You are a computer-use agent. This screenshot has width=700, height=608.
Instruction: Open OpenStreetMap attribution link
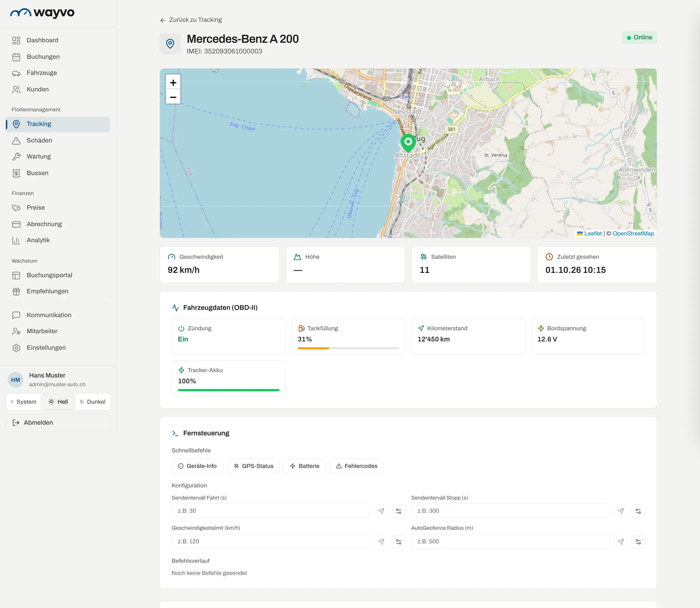pyautogui.click(x=633, y=234)
